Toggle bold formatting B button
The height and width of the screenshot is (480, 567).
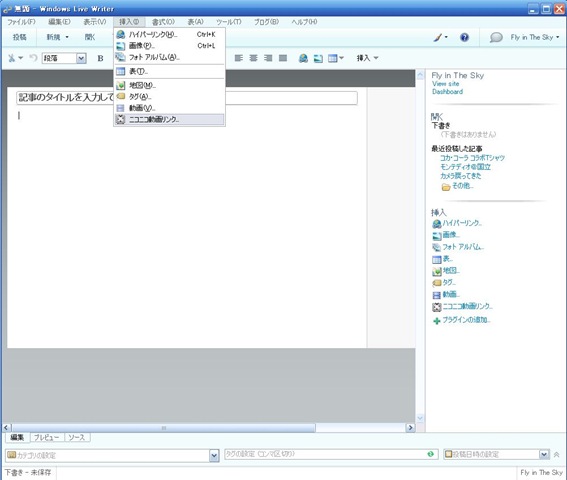tap(101, 58)
